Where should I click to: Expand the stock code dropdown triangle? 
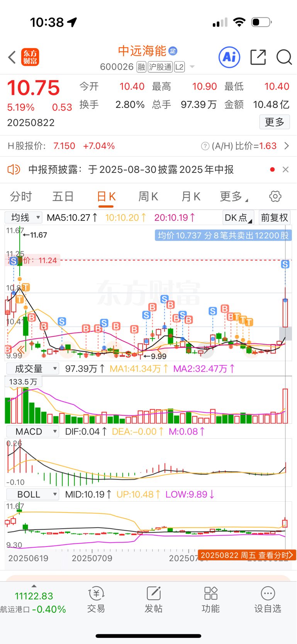point(192,67)
